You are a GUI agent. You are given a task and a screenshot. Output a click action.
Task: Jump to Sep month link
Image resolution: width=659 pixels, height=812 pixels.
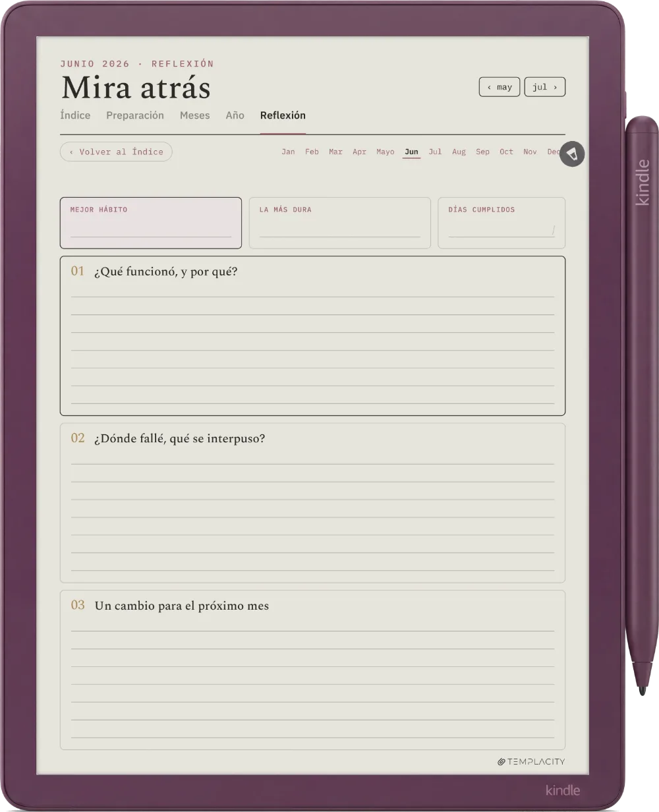[x=482, y=152]
